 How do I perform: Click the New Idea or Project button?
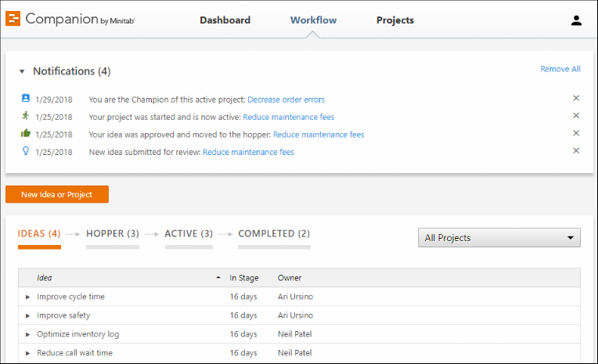pyautogui.click(x=57, y=195)
